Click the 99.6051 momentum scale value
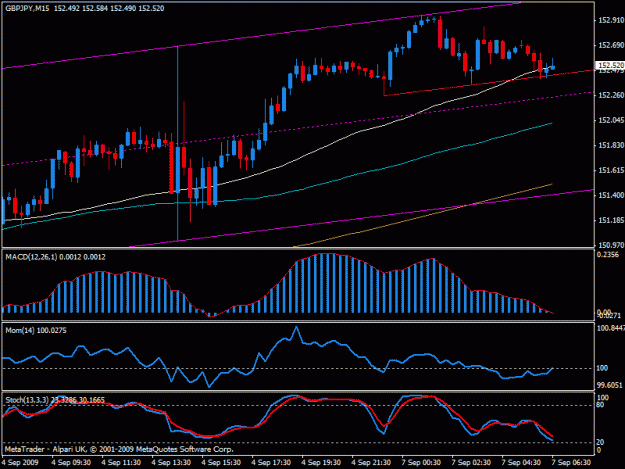The height and width of the screenshot is (469, 625). point(609,385)
